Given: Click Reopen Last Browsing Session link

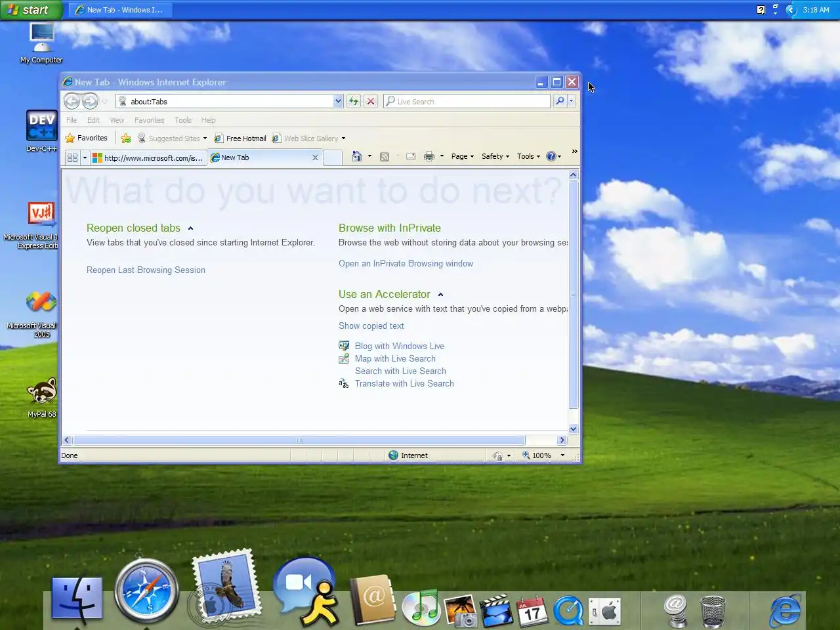Looking at the screenshot, I should (146, 270).
